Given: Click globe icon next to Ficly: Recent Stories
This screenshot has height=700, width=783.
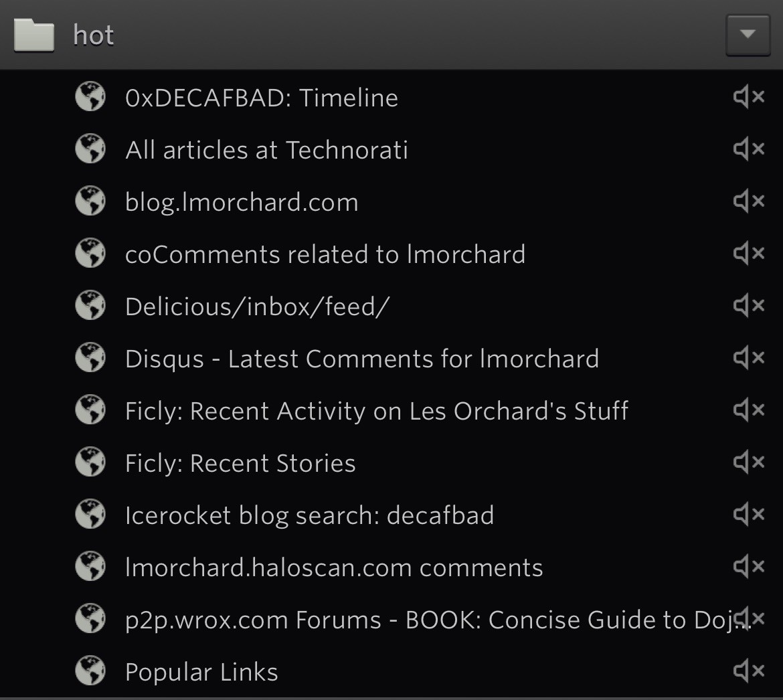Looking at the screenshot, I should click(90, 463).
